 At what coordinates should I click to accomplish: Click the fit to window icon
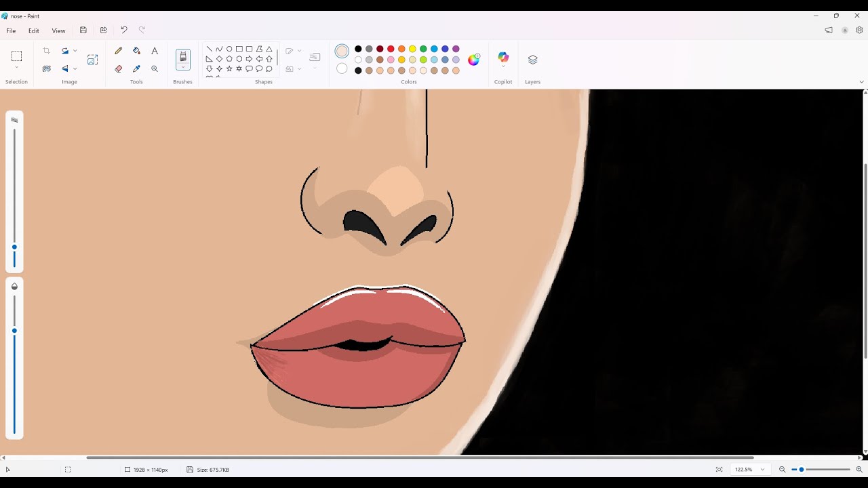[719, 470]
